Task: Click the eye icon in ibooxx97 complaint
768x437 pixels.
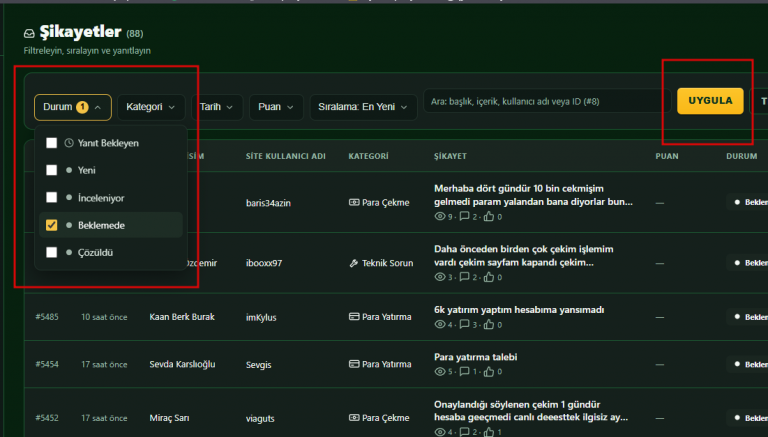Action: [439, 277]
